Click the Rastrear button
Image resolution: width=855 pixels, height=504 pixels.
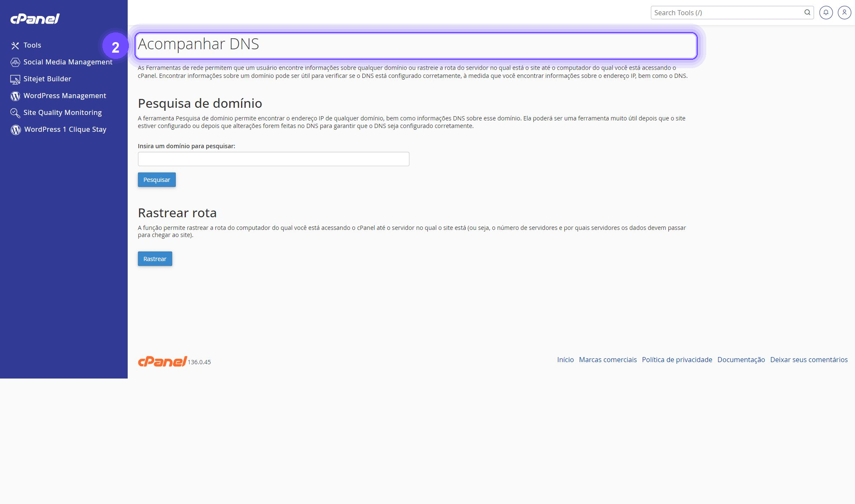point(155,259)
